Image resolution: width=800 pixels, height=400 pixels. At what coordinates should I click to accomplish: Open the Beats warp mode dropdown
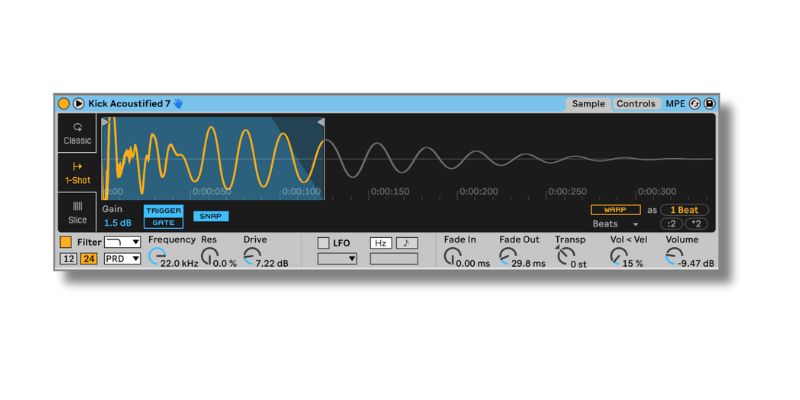point(615,223)
